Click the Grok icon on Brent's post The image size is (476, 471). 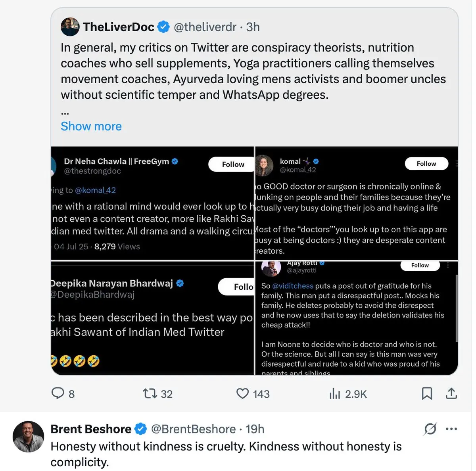coord(430,429)
